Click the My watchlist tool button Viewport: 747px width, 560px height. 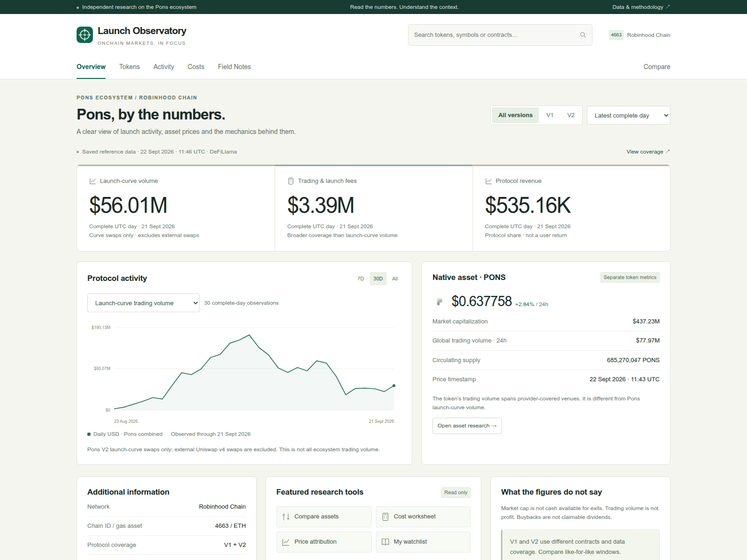tap(423, 542)
